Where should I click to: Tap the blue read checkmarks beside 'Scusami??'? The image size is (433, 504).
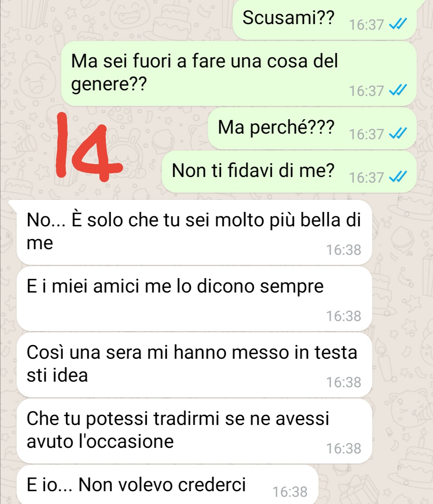(398, 25)
